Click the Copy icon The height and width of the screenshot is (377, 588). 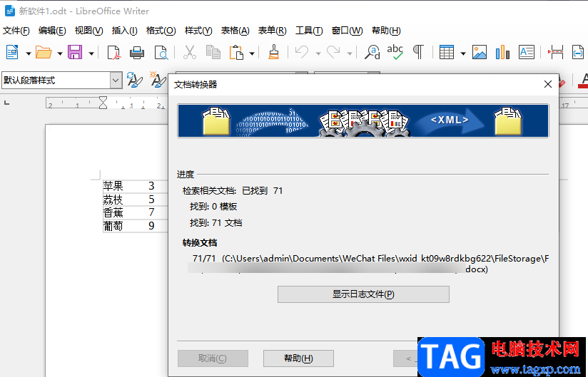(213, 53)
